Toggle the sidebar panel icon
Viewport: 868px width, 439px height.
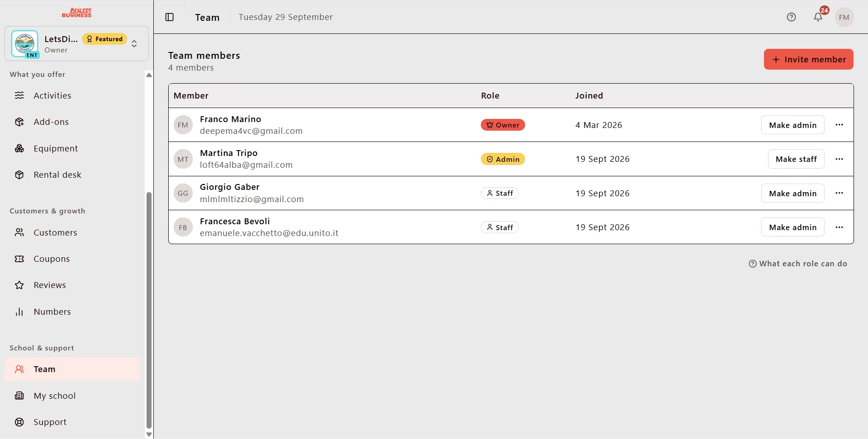[170, 17]
